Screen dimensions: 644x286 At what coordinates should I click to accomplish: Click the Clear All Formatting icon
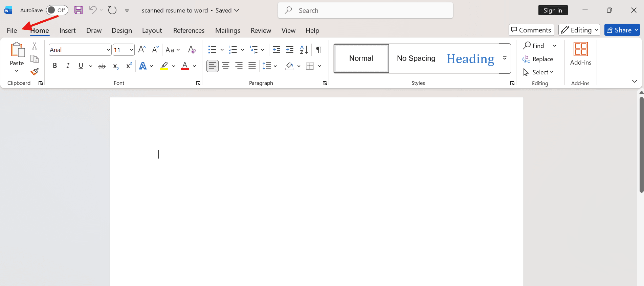coord(192,50)
